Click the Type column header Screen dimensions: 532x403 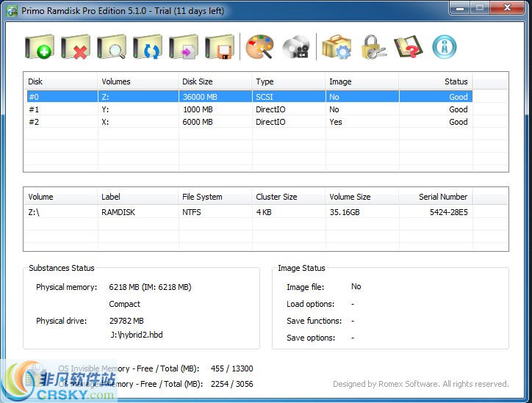point(289,81)
